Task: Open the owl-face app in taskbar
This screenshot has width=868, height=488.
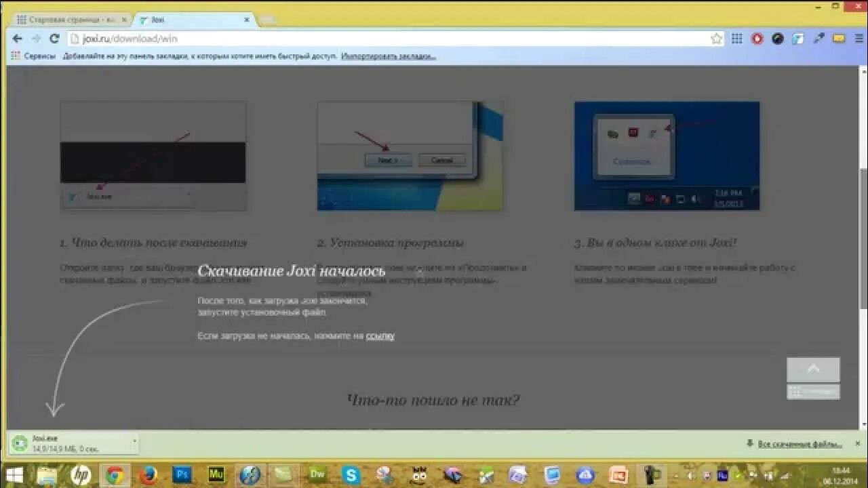Action: [419, 475]
